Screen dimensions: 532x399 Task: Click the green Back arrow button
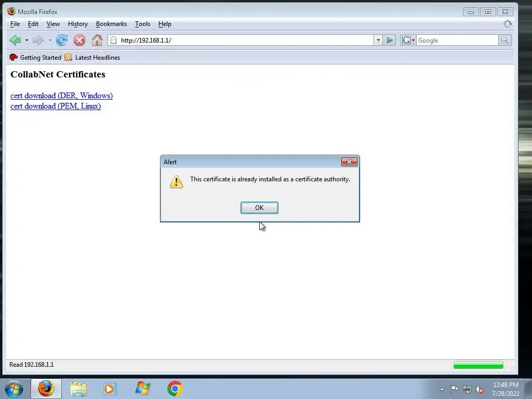pos(15,41)
